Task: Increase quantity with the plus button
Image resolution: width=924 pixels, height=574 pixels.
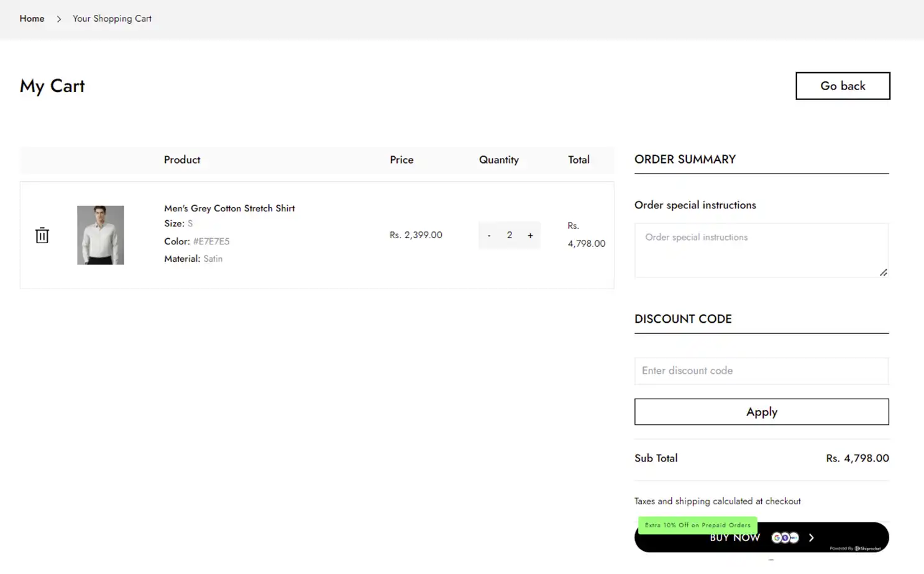Action: pos(530,235)
